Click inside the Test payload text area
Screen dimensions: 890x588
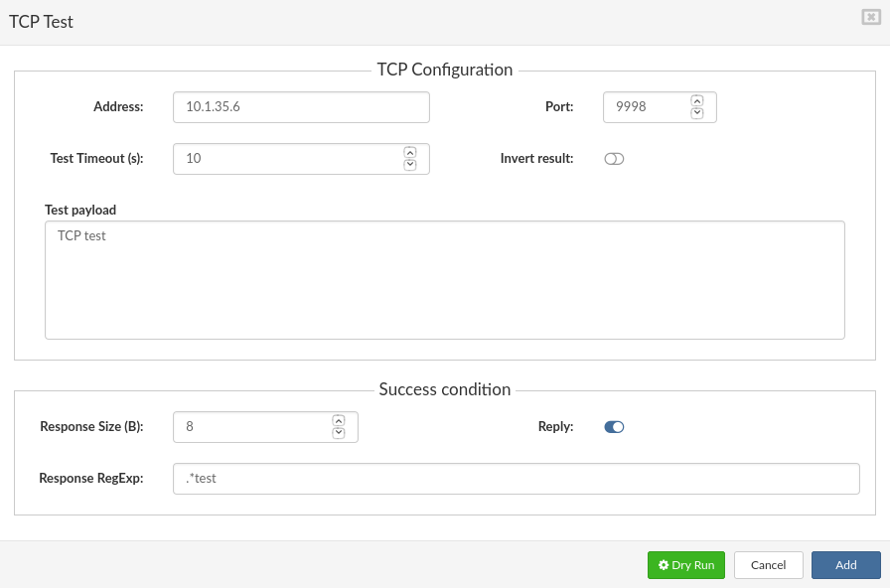coord(445,278)
